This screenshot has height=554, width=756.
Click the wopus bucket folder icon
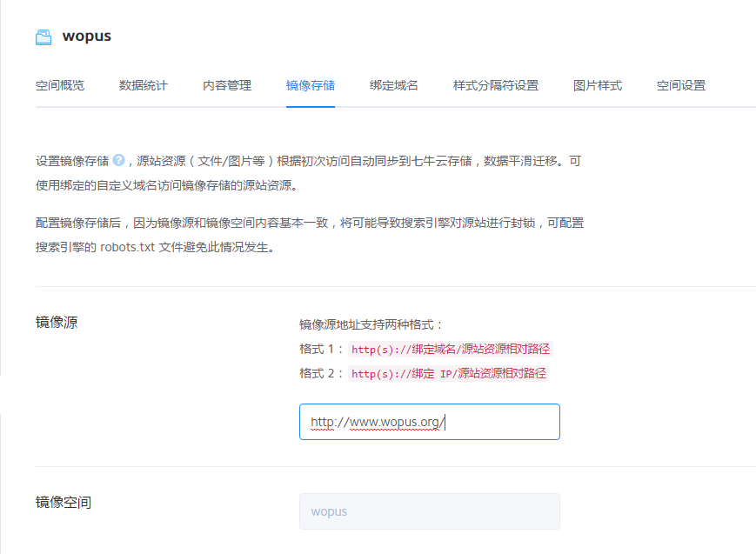click(x=43, y=37)
